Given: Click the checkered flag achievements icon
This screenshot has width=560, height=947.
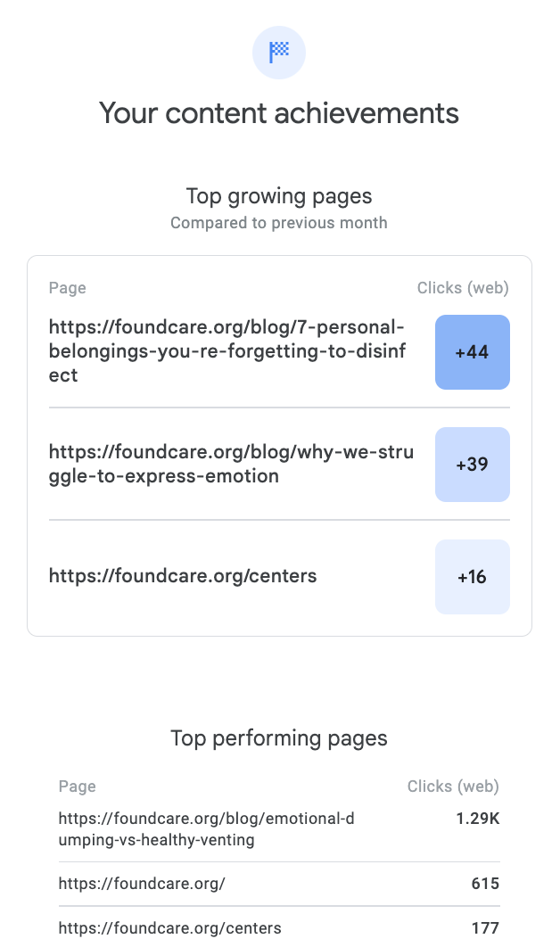Looking at the screenshot, I should point(279,53).
